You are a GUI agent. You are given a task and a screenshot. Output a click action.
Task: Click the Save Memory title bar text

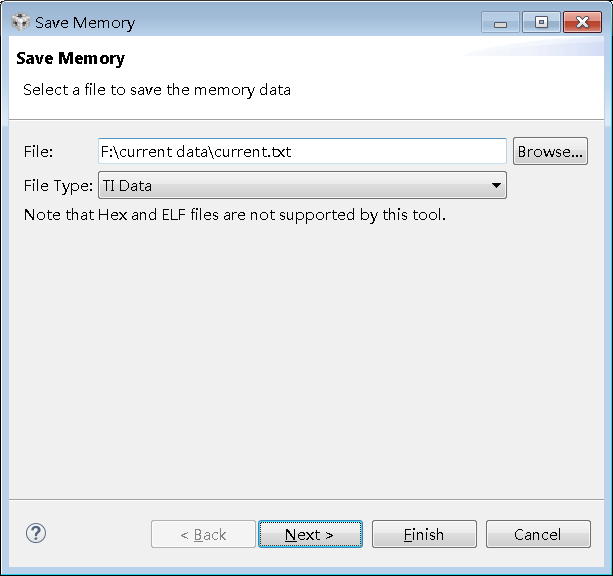coord(85,22)
